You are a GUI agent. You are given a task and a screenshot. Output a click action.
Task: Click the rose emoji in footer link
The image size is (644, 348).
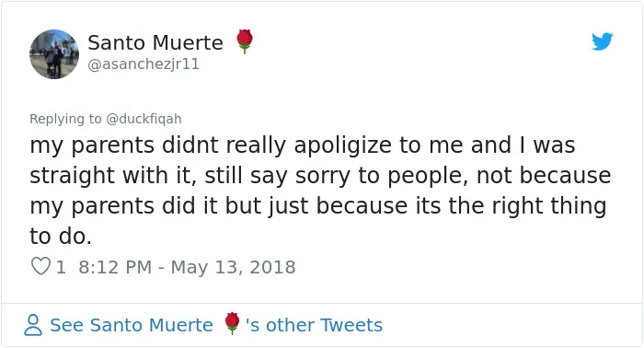[x=232, y=323]
